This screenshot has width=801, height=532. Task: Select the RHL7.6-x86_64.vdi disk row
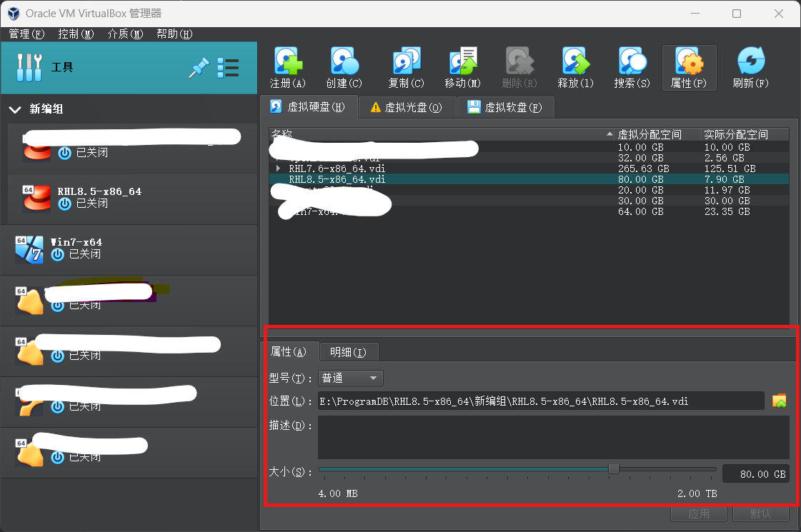[x=529, y=169]
